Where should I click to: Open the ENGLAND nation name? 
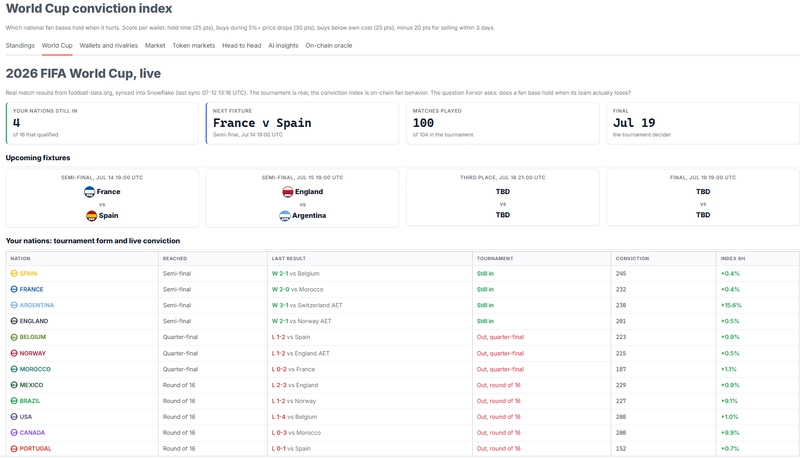tap(34, 321)
